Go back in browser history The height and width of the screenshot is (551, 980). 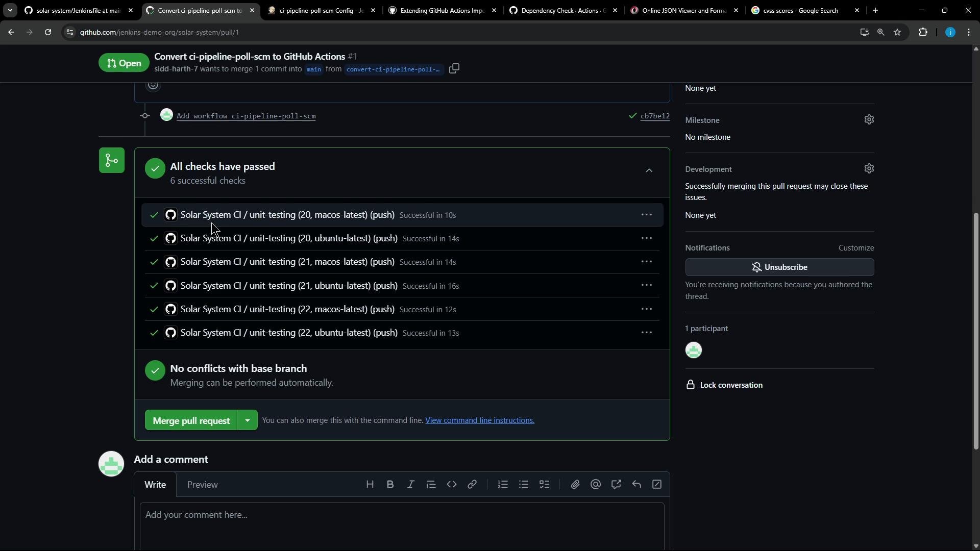coord(11,32)
